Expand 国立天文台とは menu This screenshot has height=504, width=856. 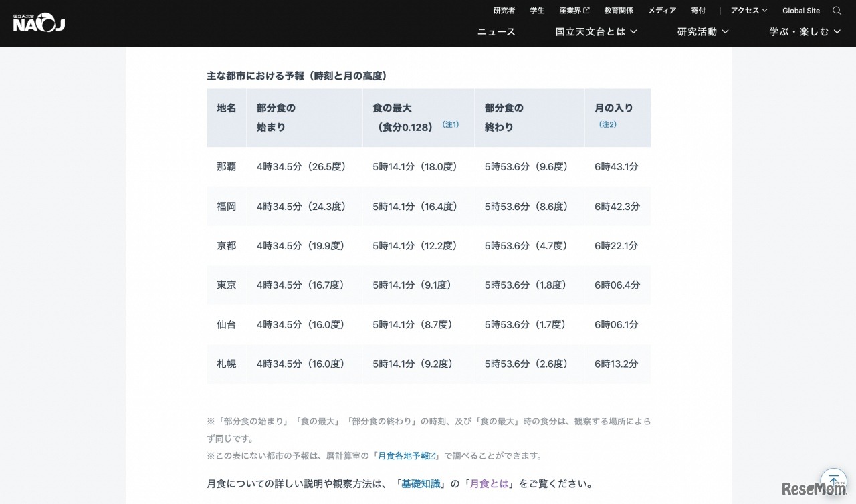596,31
